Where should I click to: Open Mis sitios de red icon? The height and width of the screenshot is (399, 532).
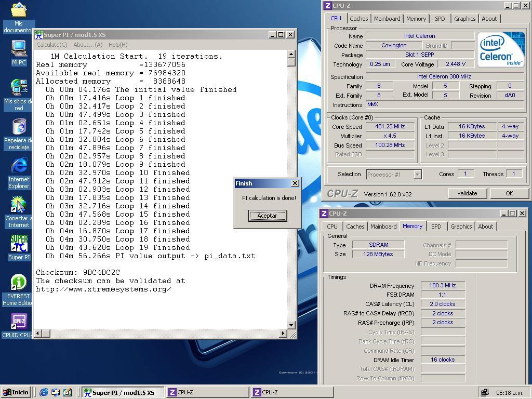pos(19,95)
